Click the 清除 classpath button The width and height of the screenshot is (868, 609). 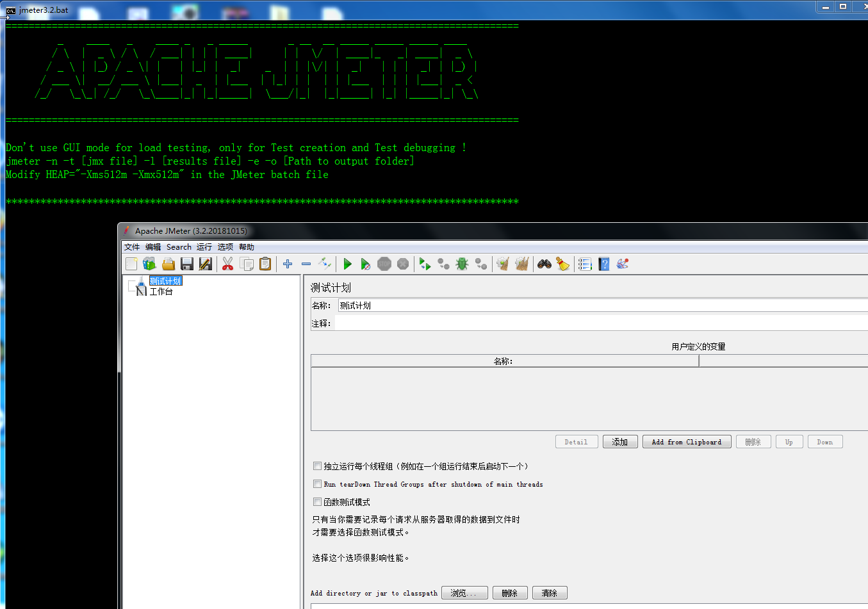(550, 593)
